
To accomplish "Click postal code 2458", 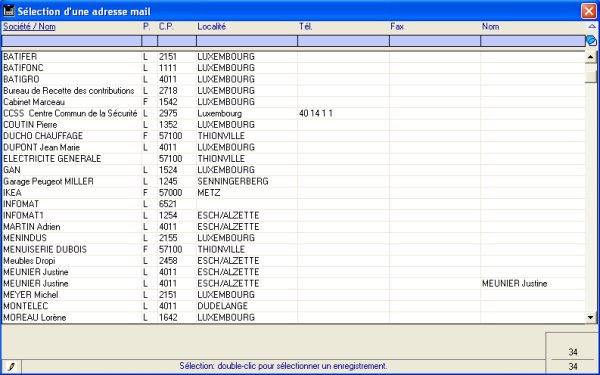I will (168, 261).
